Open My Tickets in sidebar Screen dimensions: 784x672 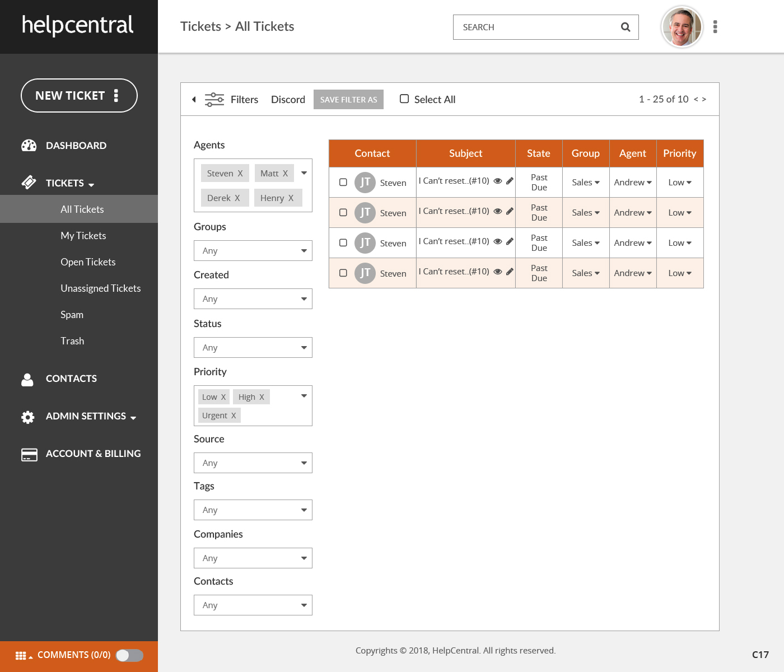tap(83, 236)
